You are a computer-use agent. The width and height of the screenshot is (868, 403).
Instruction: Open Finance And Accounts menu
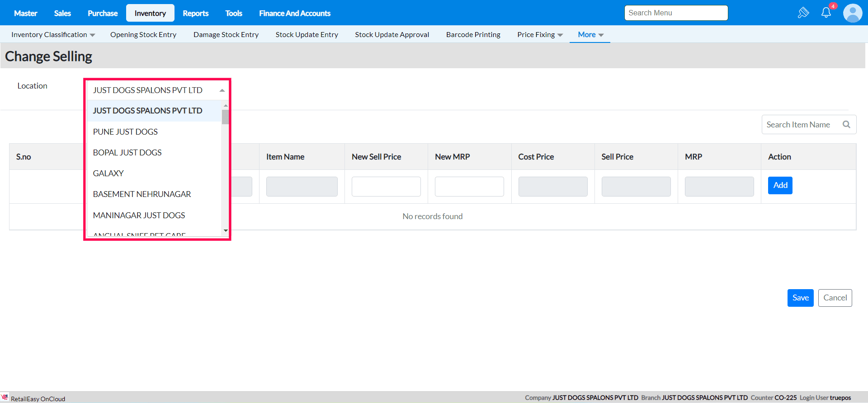click(295, 13)
